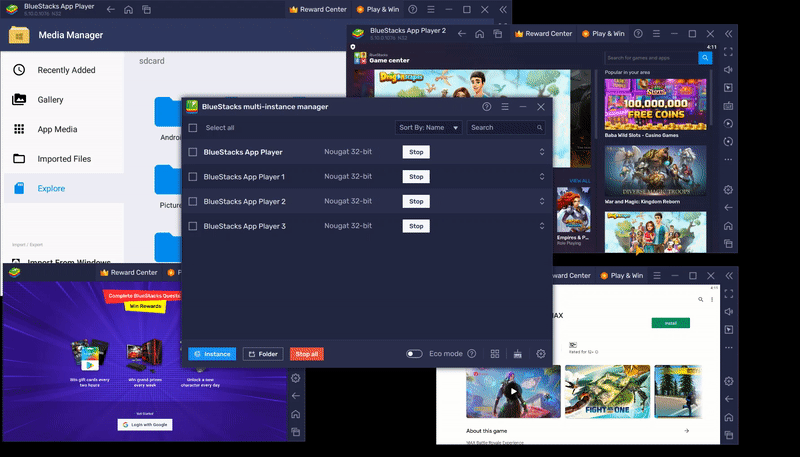Viewport: 800px width, 457px height.
Task: Stop BlueStacks App Player 3 instance
Action: click(416, 226)
